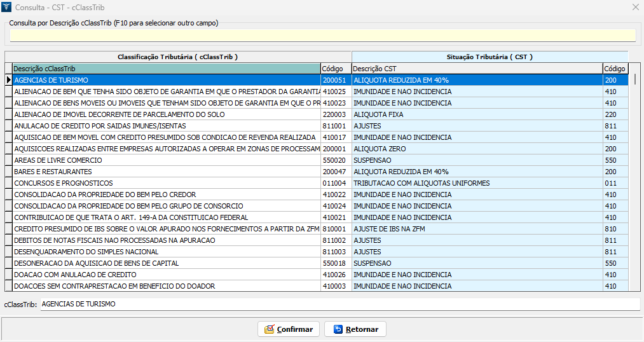Click the Descrição CST column header

click(x=477, y=69)
